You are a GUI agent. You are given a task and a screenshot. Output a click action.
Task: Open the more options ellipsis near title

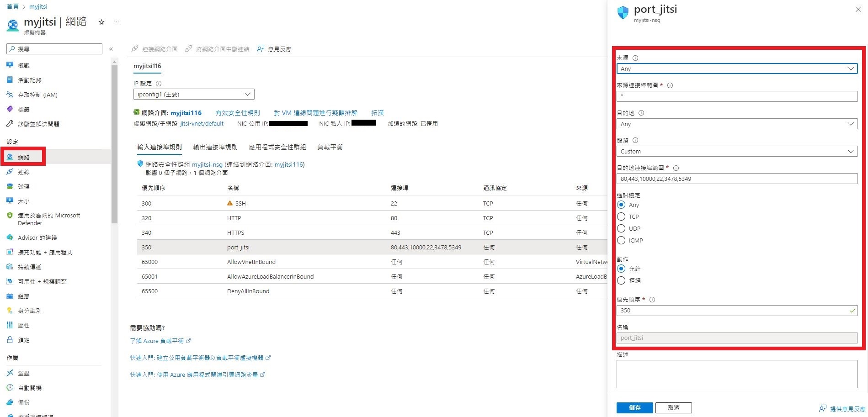coord(116,22)
